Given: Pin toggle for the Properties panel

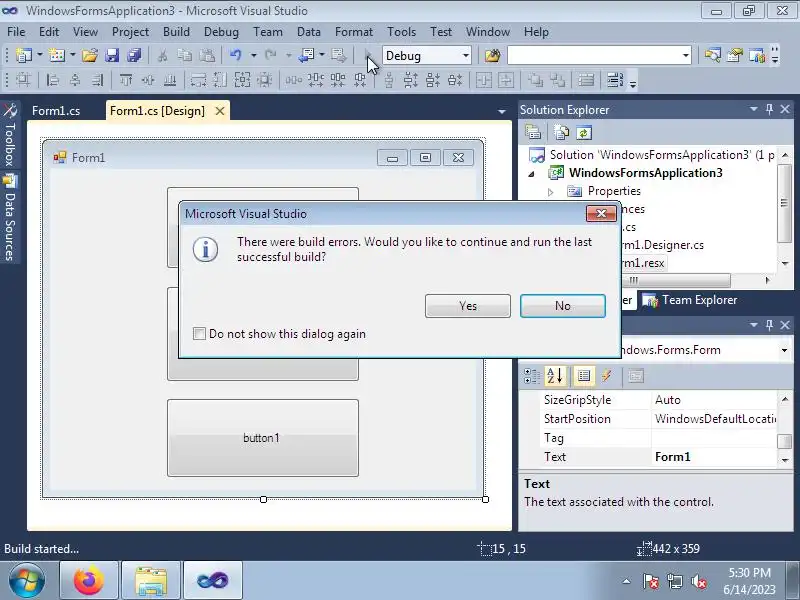Looking at the screenshot, I should tap(769, 324).
